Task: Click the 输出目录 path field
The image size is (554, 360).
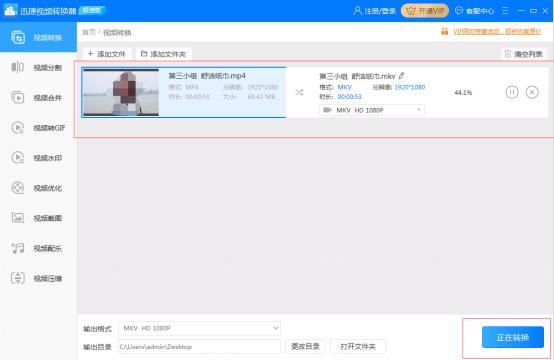Action: tap(199, 347)
